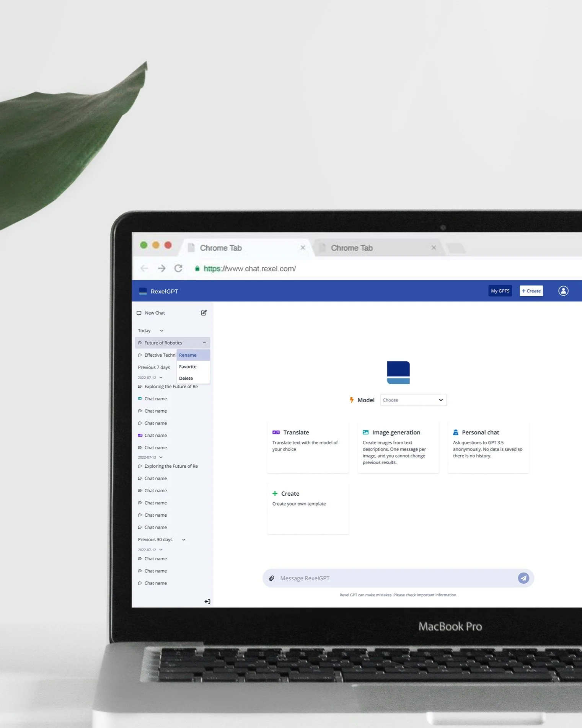Image resolution: width=582 pixels, height=728 pixels.
Task: Choose Delete from the chat context menu
Action: tap(193, 378)
